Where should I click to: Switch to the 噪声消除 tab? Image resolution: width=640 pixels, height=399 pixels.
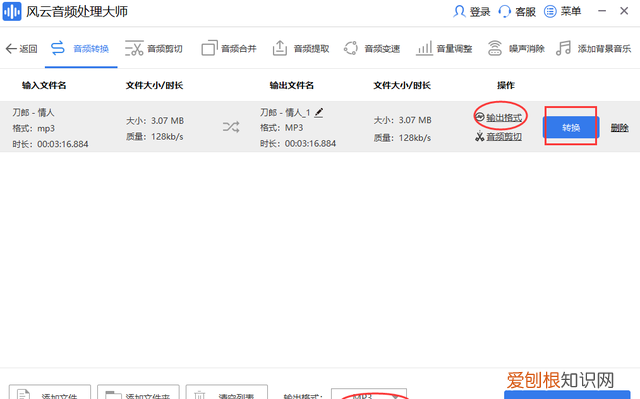click(516, 49)
